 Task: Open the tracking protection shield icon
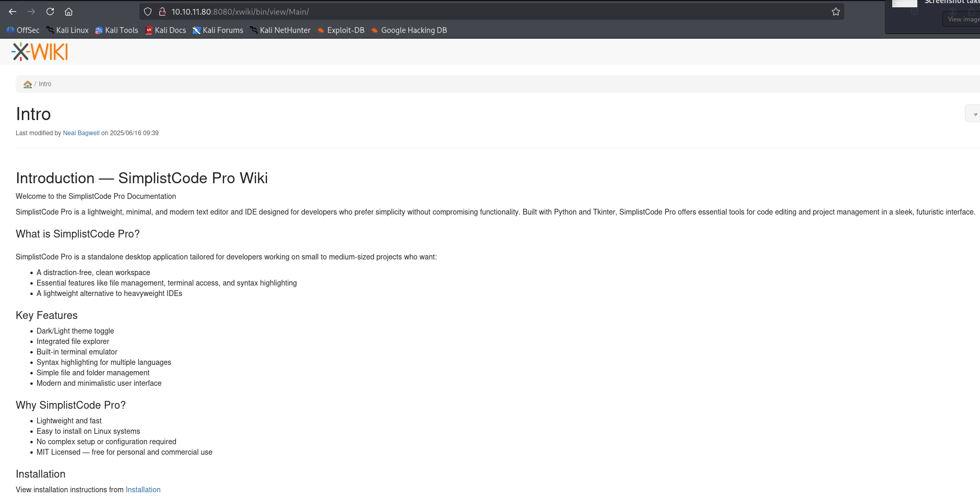(148, 11)
